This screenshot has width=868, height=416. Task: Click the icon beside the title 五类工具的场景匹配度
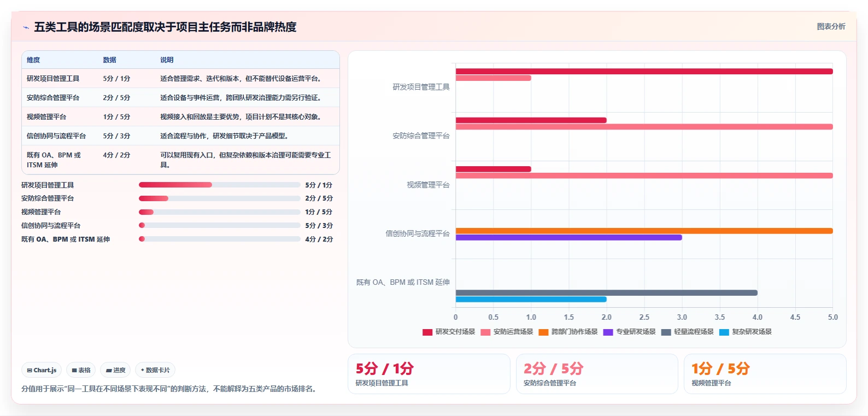coord(26,27)
